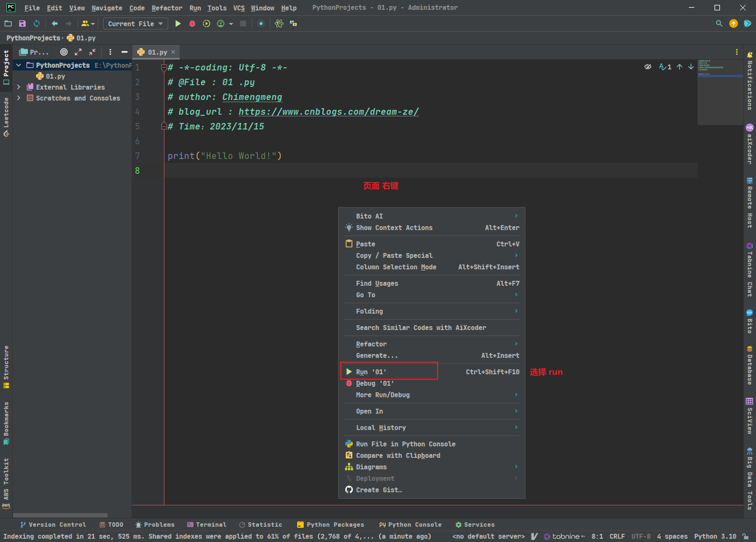Click the orange IDE update arrow icon

pyautogui.click(x=734, y=23)
